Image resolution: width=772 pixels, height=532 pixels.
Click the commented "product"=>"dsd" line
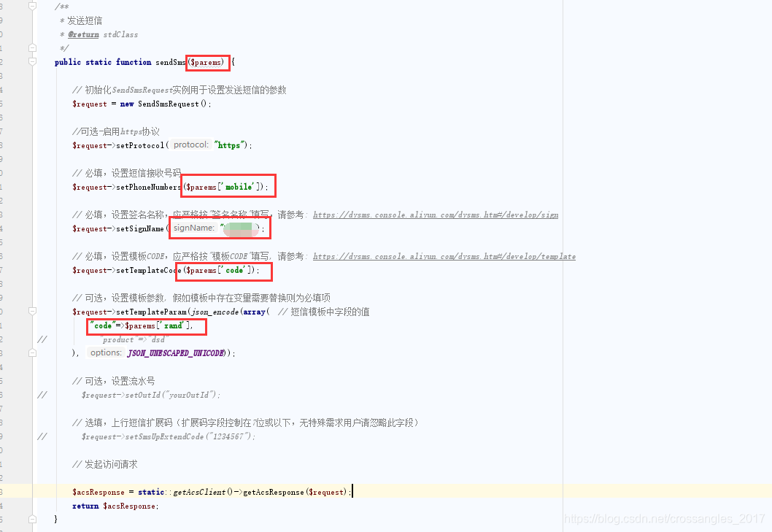tap(135, 339)
